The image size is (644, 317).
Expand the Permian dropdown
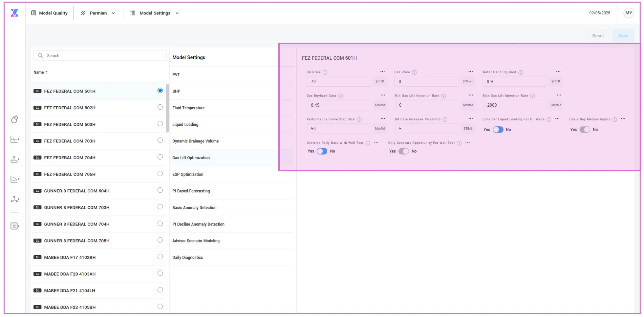click(98, 13)
